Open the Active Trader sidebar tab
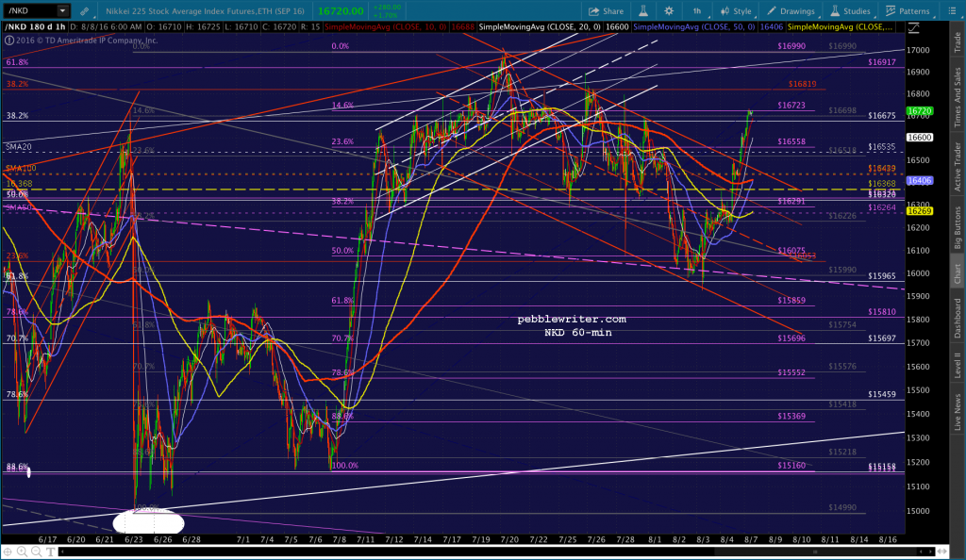 pos(958,167)
